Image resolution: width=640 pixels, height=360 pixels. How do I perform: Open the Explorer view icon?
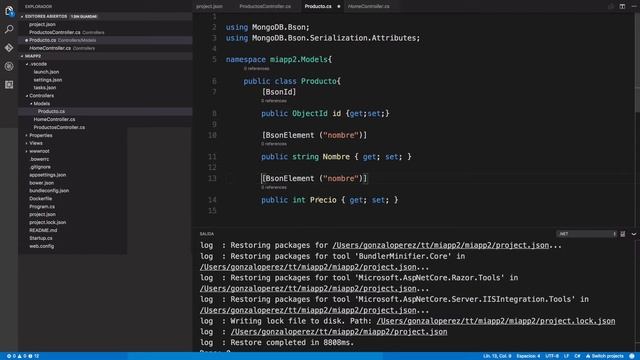(9, 11)
